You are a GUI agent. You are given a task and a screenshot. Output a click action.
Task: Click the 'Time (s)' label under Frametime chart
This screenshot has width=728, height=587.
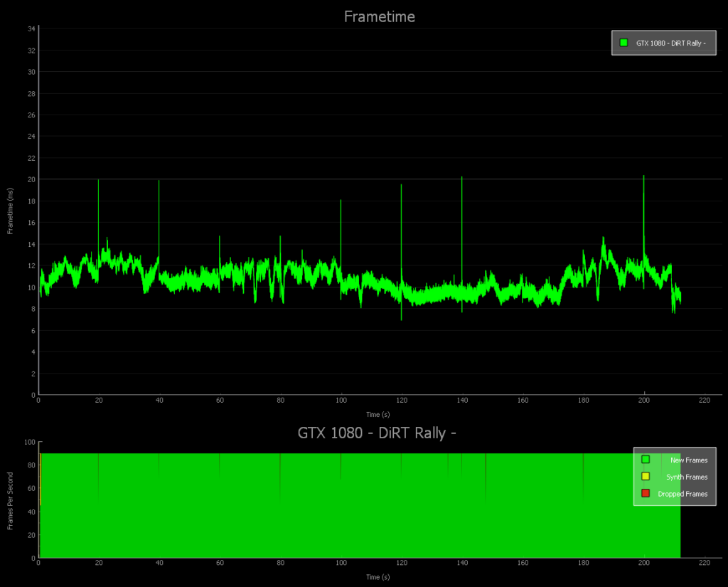pos(378,414)
